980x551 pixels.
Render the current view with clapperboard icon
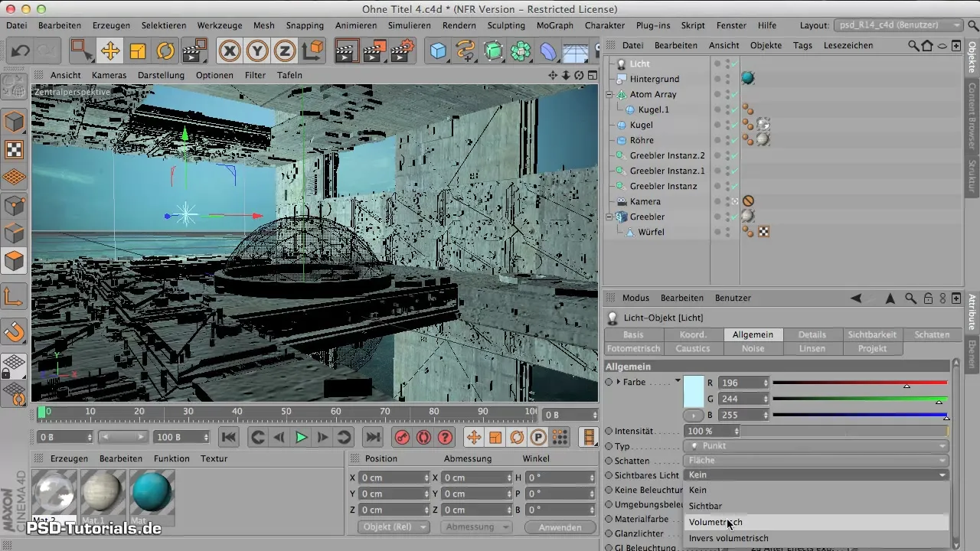[347, 51]
